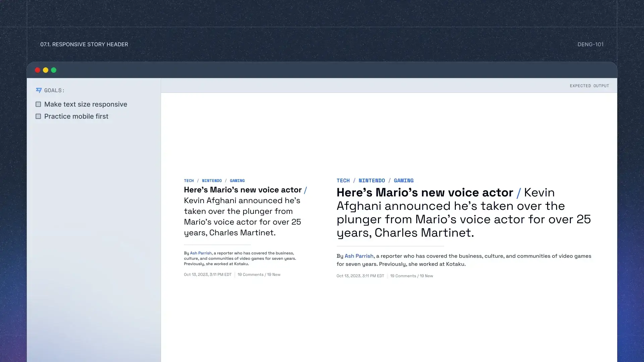This screenshot has width=644, height=362.
Task: Click TECH category in large story header
Action: [x=343, y=181]
